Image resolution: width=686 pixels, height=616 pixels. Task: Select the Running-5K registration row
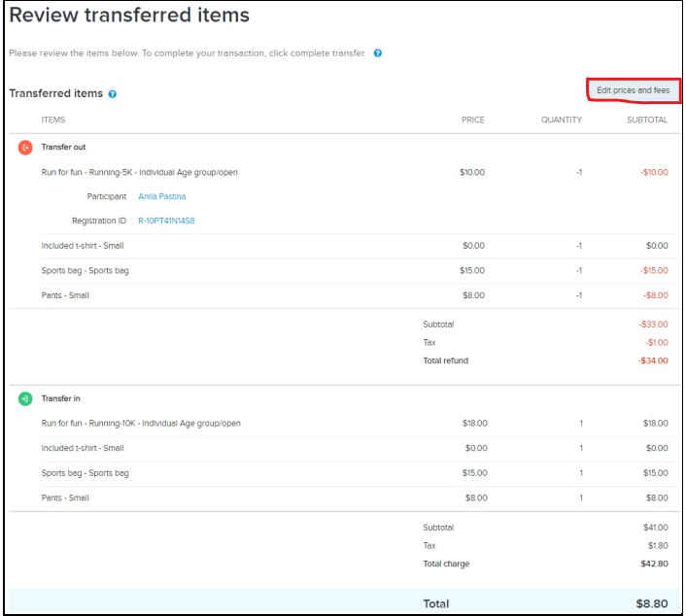139,172
